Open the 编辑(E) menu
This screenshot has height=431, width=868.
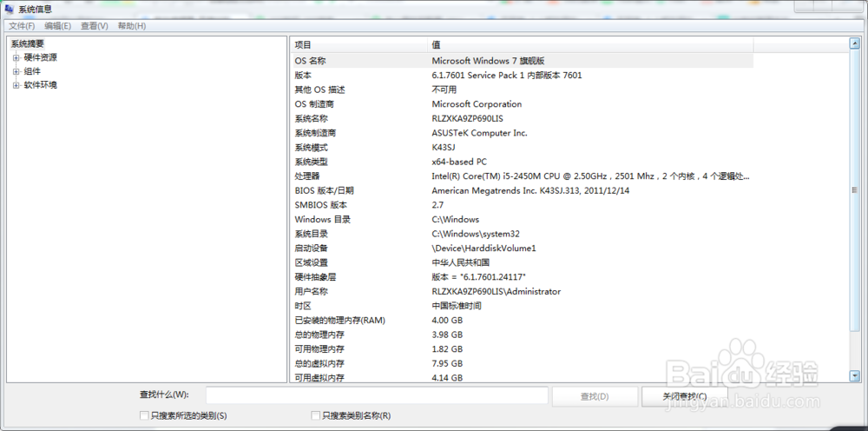(57, 26)
